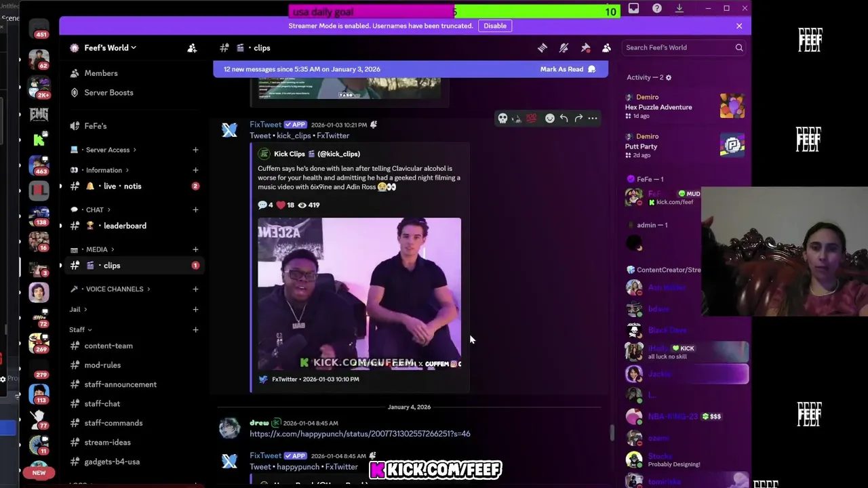Click the FixTweet X avatar icon
Image resolution: width=868 pixels, height=488 pixels.
click(230, 130)
